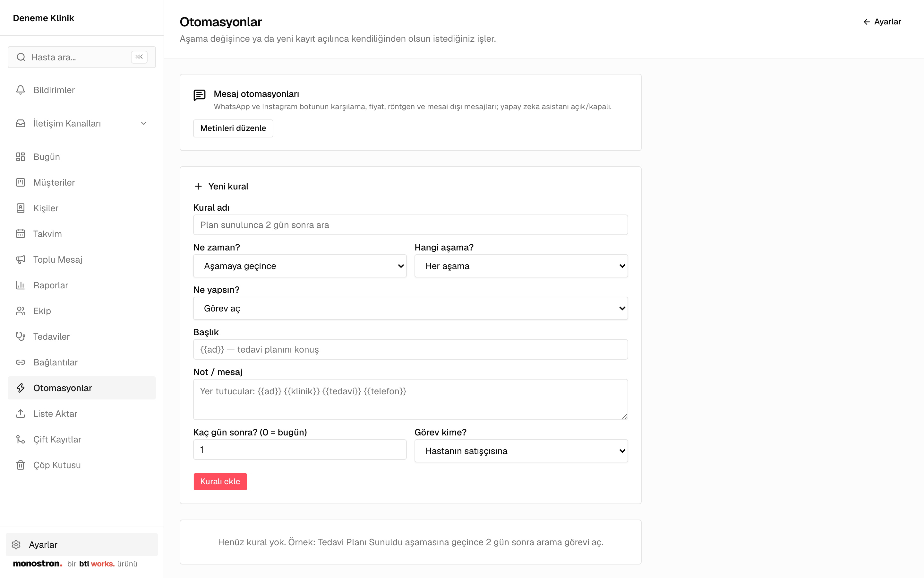Click the Hasta ara search field

point(82,57)
